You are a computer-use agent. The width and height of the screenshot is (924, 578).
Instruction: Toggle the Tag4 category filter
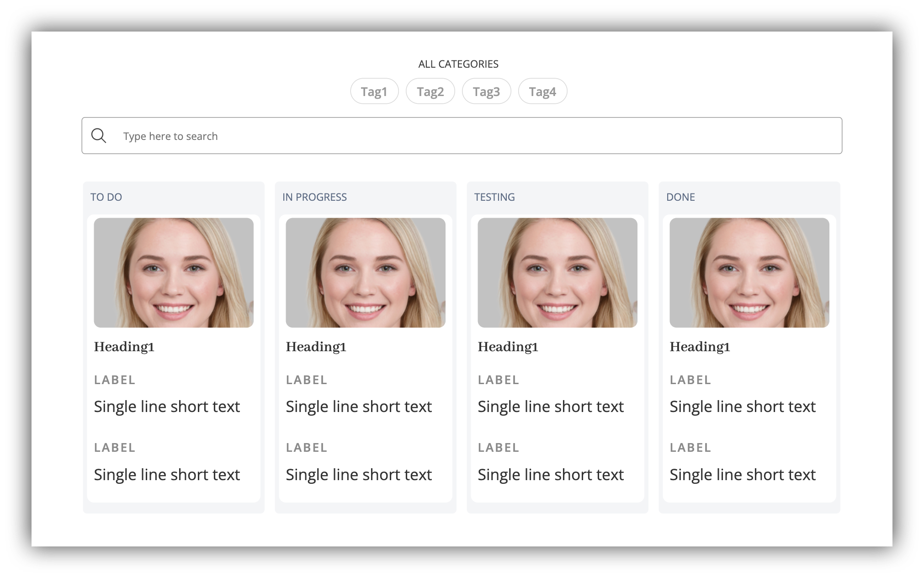coord(542,91)
